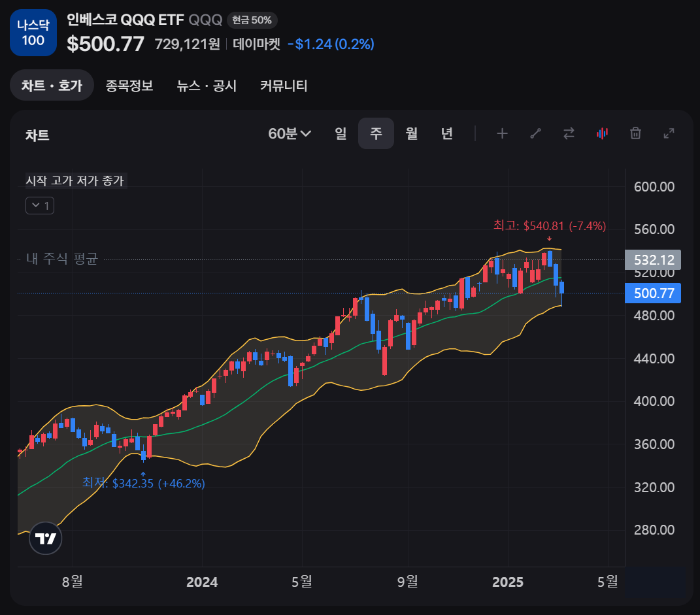Click the 532.12 average price label

[653, 259]
